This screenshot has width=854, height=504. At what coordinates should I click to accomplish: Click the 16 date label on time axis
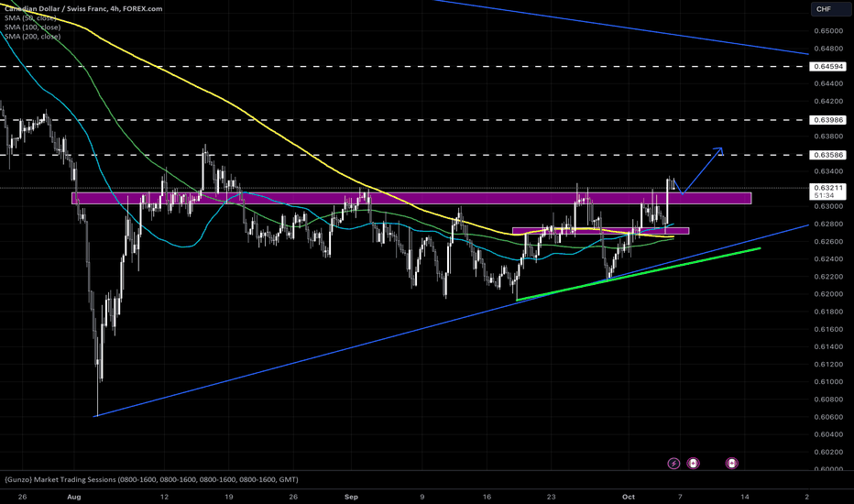click(487, 497)
